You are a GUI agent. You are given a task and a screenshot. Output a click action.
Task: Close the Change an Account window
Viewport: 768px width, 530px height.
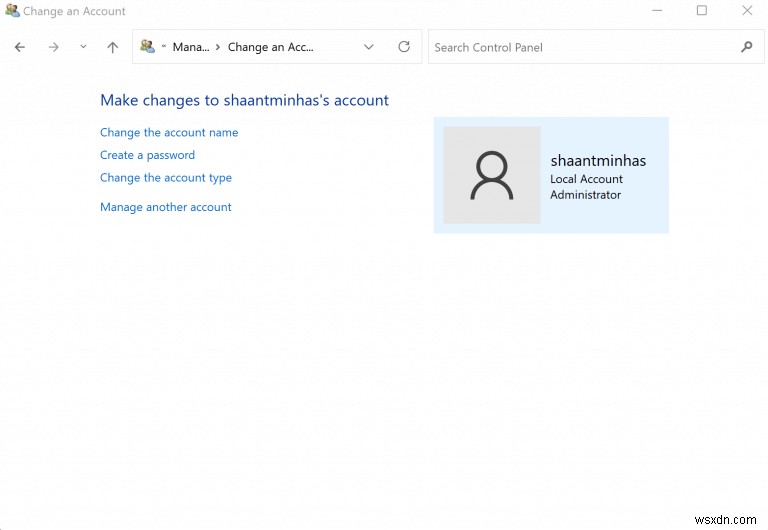click(x=747, y=11)
